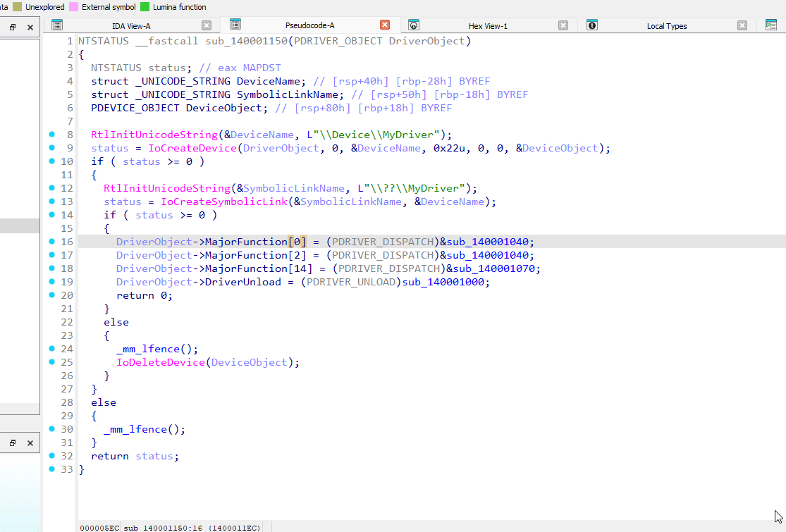Jump to sub_140001000 unload routine
Image resolution: width=786 pixels, height=532 pixels.
click(x=443, y=282)
